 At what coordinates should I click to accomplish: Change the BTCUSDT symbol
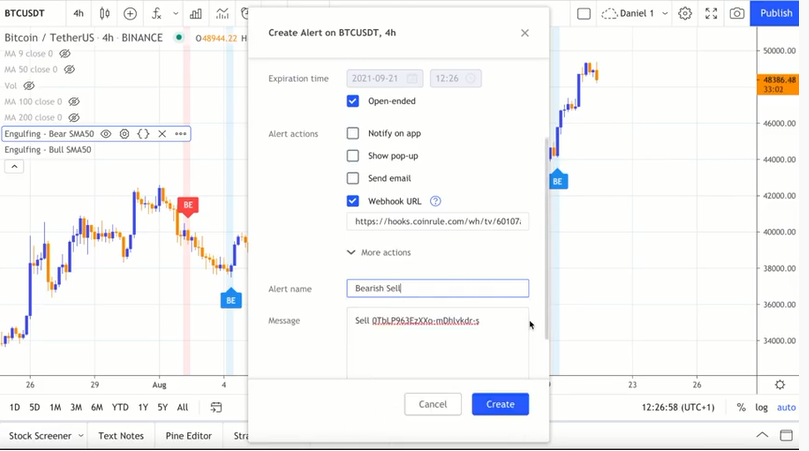click(25, 13)
